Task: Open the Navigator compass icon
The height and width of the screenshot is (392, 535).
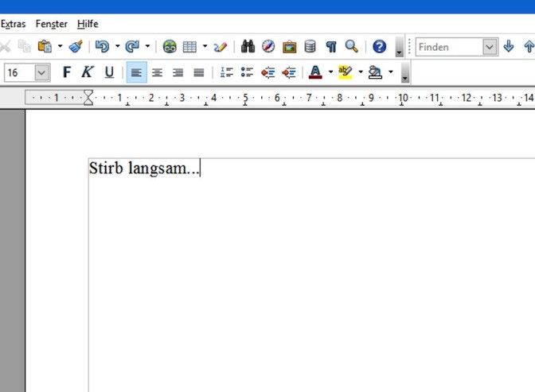Action: [x=268, y=46]
